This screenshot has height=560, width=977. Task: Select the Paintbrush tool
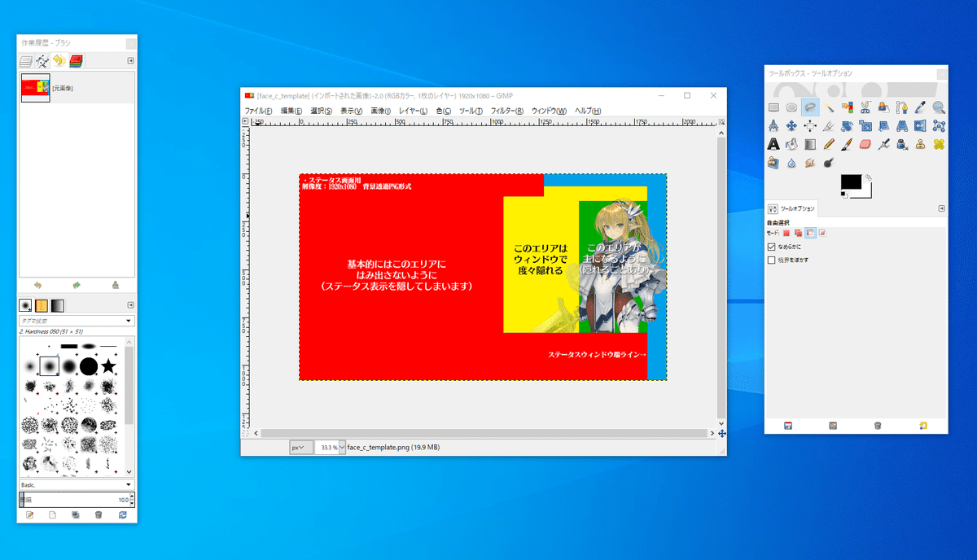[x=848, y=144]
